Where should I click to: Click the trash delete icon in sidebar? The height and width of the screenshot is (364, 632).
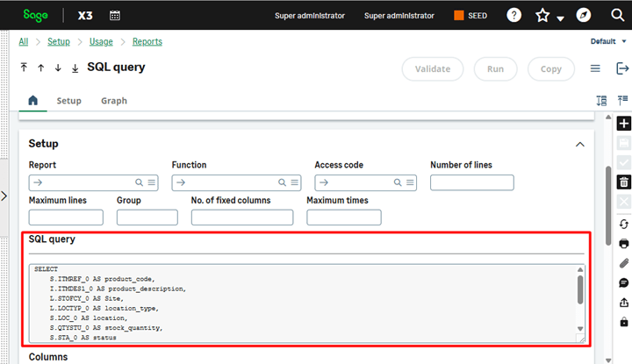623,182
